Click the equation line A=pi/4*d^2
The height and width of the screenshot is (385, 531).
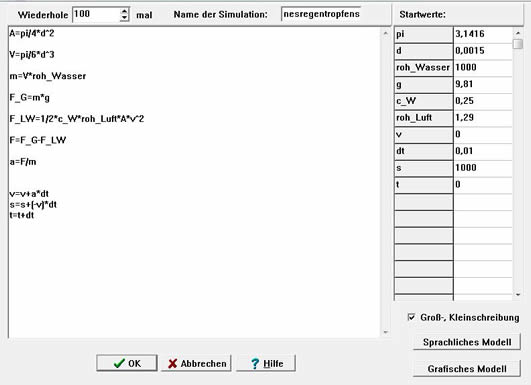pyautogui.click(x=31, y=33)
